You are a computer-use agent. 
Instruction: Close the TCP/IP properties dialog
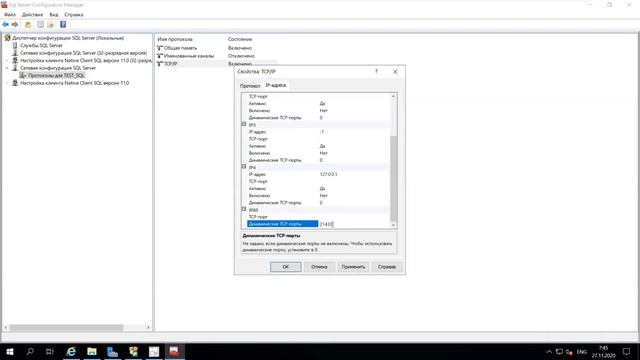click(395, 71)
